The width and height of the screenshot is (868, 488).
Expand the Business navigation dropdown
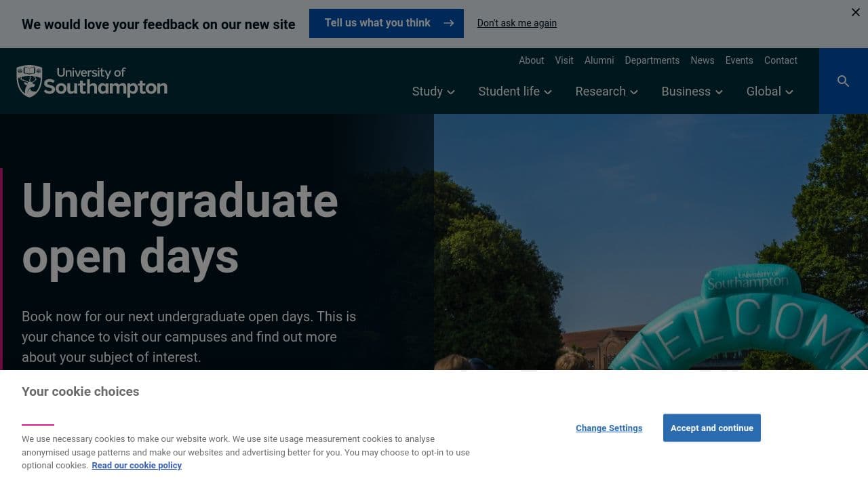click(x=691, y=91)
